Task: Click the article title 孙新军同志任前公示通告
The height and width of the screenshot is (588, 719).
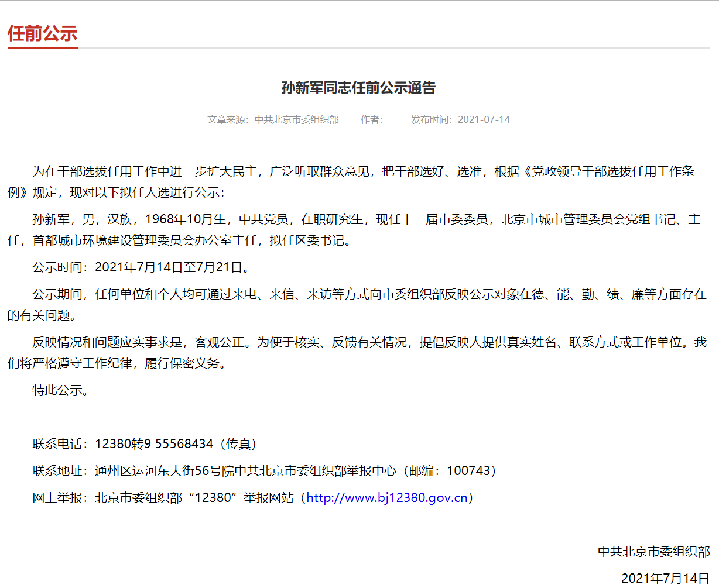Action: pos(359,88)
